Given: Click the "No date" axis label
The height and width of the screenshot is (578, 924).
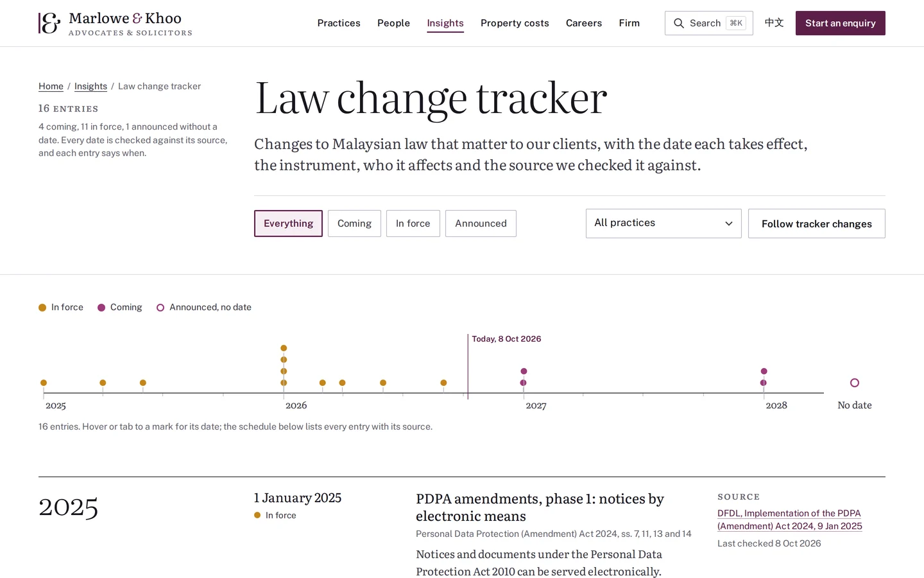Looking at the screenshot, I should [855, 405].
